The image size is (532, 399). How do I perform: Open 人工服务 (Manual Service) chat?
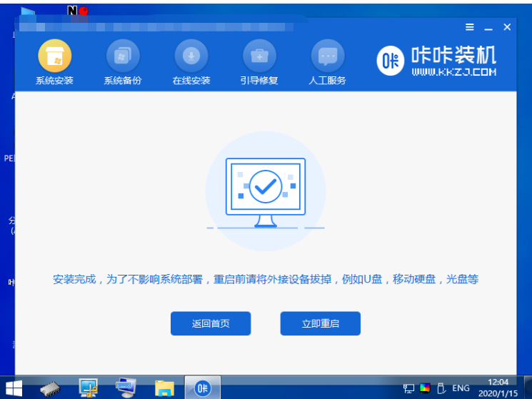coord(328,56)
